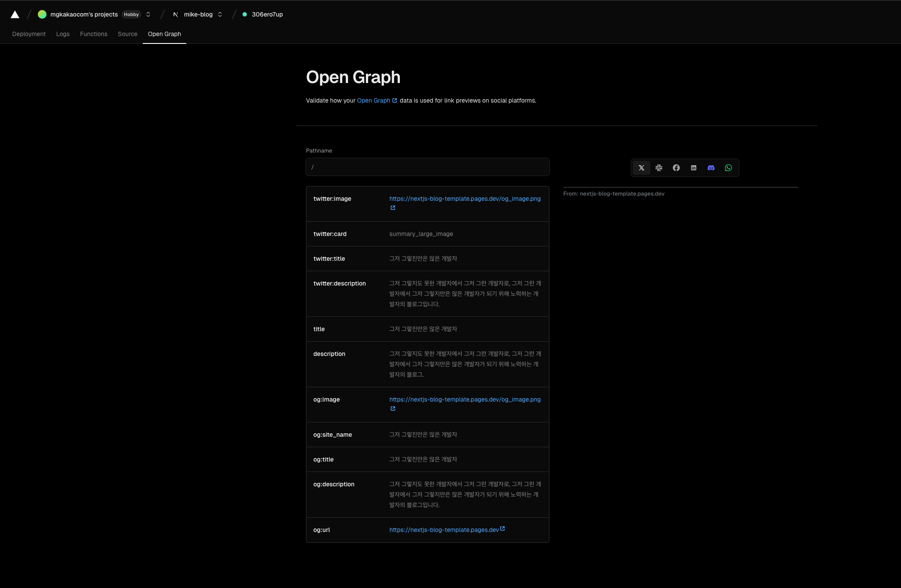Select the WhatsApp preview icon
Viewport: 901px width, 588px height.
[728, 168]
